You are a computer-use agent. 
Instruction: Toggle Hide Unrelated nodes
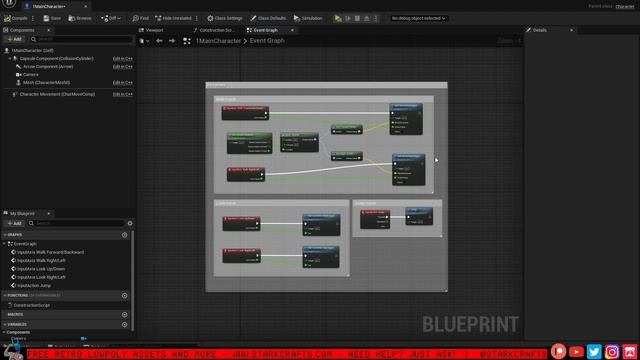pyautogui.click(x=173, y=18)
